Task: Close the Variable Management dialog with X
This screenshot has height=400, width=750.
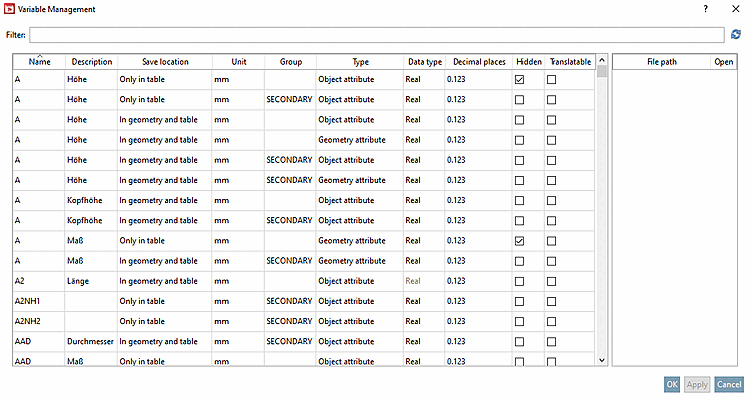Action: [x=736, y=9]
